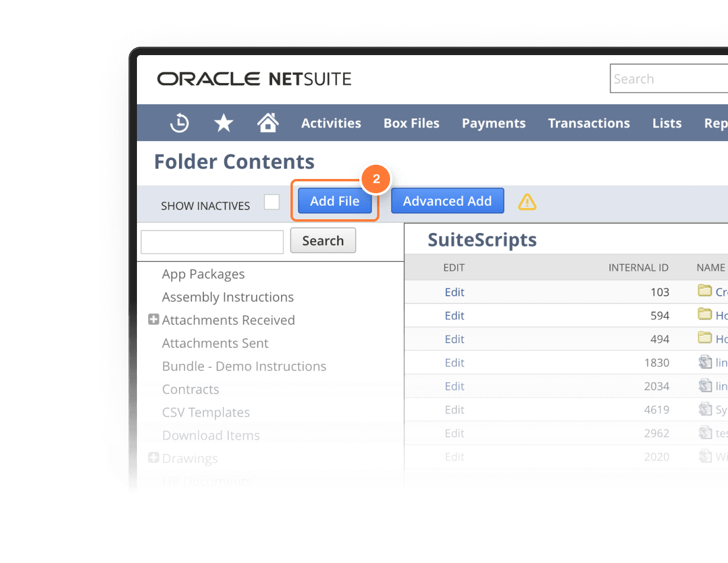This screenshot has width=728, height=563.
Task: Expand the Attachments Received folder
Action: click(x=154, y=319)
